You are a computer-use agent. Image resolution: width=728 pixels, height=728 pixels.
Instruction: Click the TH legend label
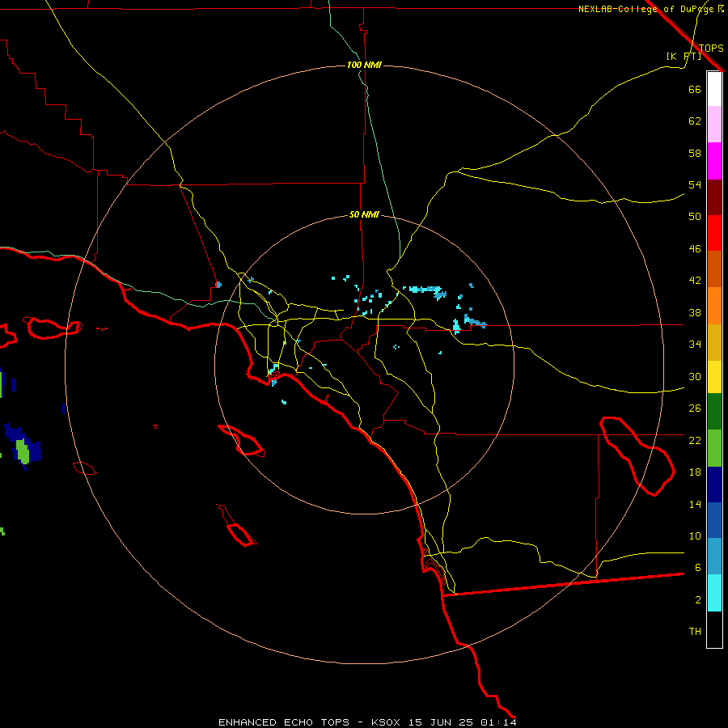(x=695, y=632)
